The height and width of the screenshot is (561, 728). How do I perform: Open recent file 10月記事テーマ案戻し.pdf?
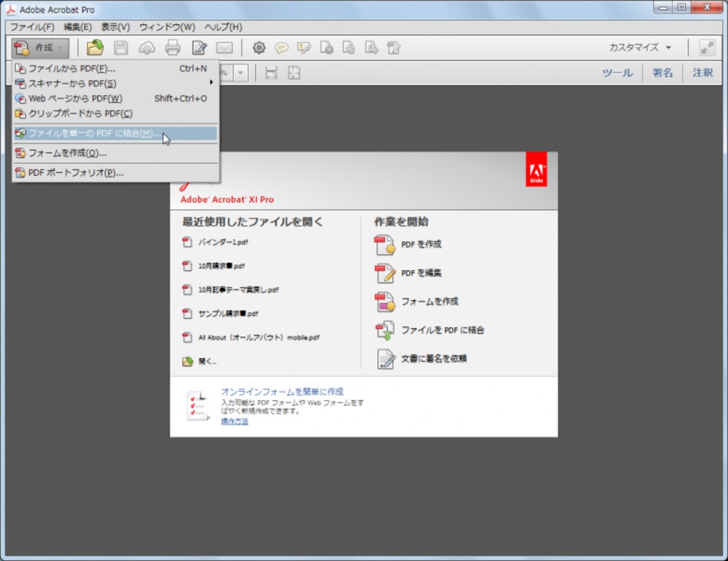click(x=238, y=290)
